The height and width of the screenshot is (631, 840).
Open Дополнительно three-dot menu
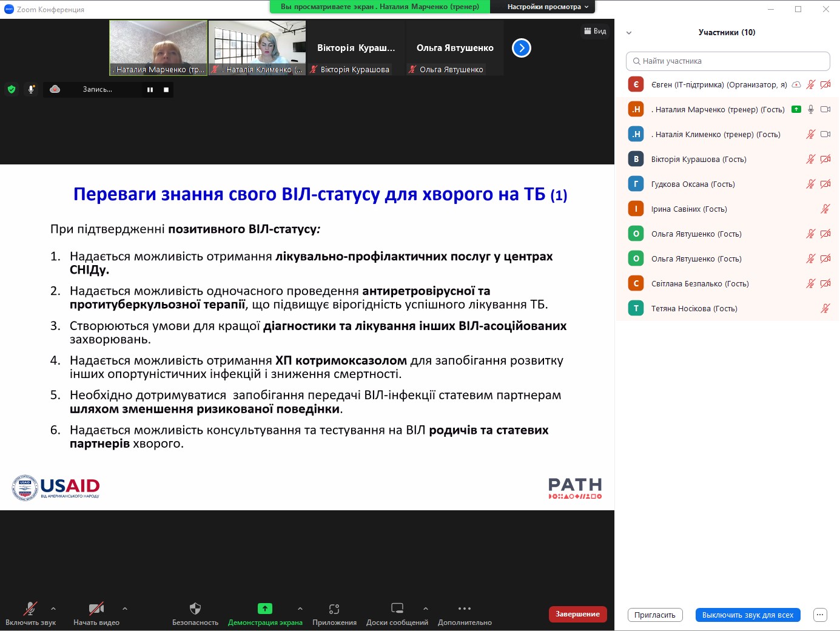(x=465, y=609)
